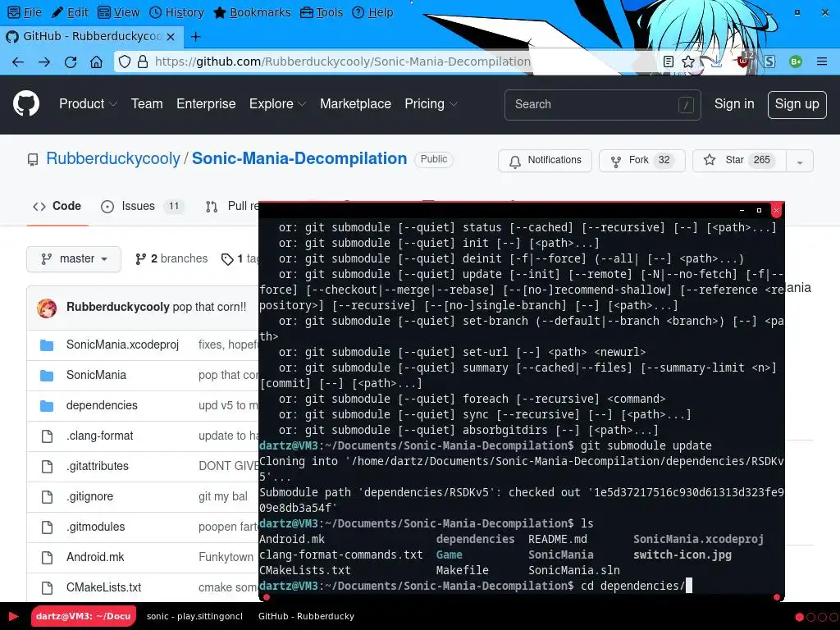
Task: Click the terminal command prompt line
Action: [x=476, y=586]
